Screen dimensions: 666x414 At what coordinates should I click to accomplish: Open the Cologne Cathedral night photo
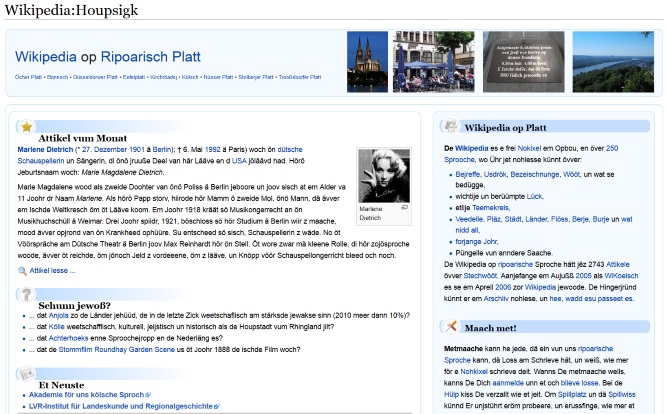point(367,62)
